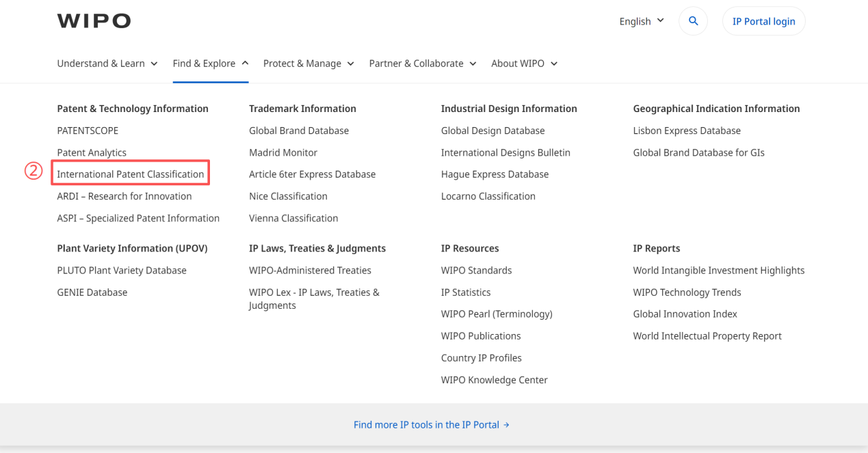868x453 pixels.
Task: Go to Madrid Monitor
Action: pyautogui.click(x=283, y=152)
